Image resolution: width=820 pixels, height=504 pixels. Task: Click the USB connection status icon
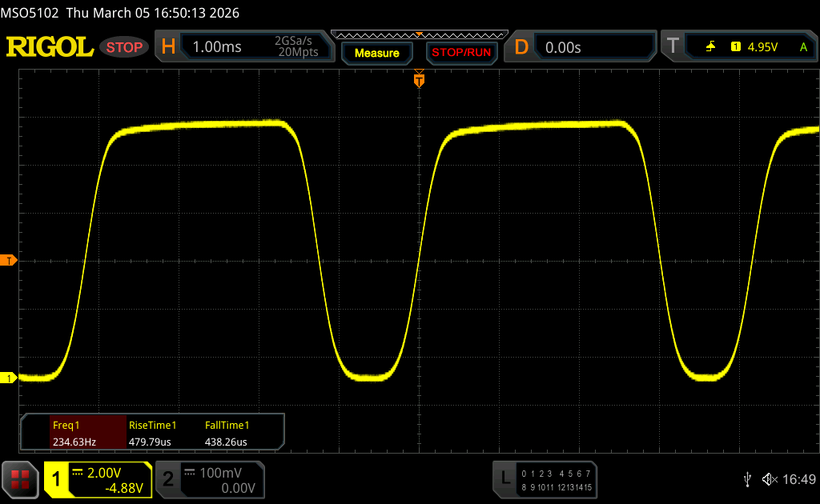tap(747, 478)
